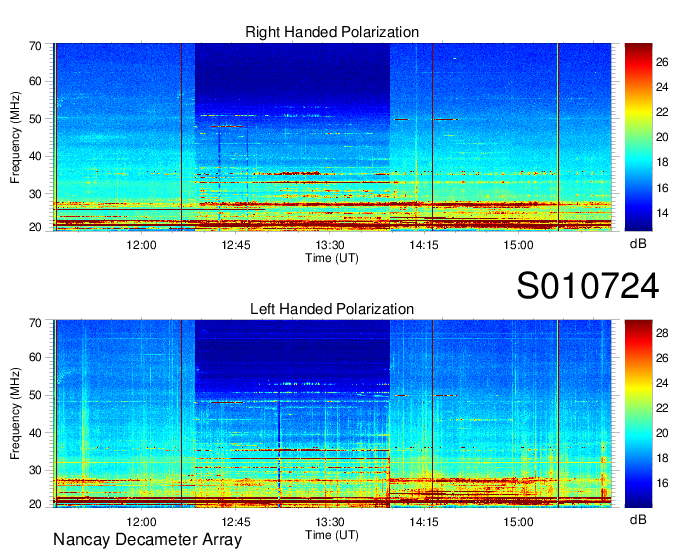Click the Nancay Decameter Array caption
Image resolution: width=680 pixels, height=552 pixels.
click(x=147, y=540)
